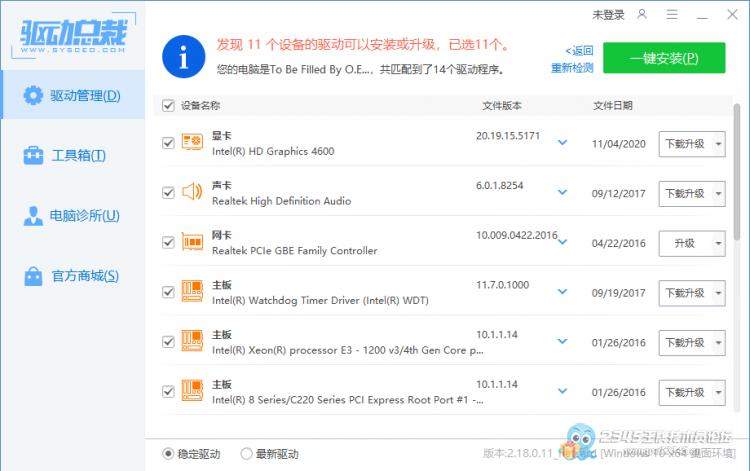Click 下载升级 for Xeon processor E3 driver
The height and width of the screenshot is (471, 750).
[685, 343]
